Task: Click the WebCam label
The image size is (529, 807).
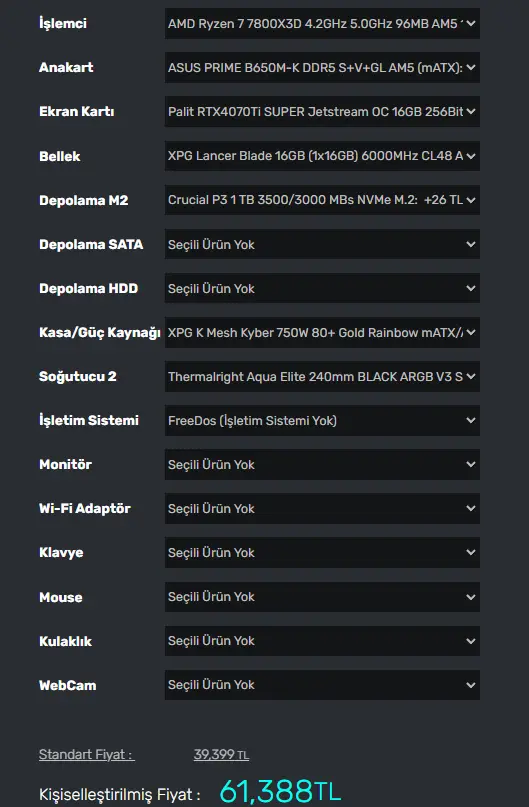Action: click(67, 686)
